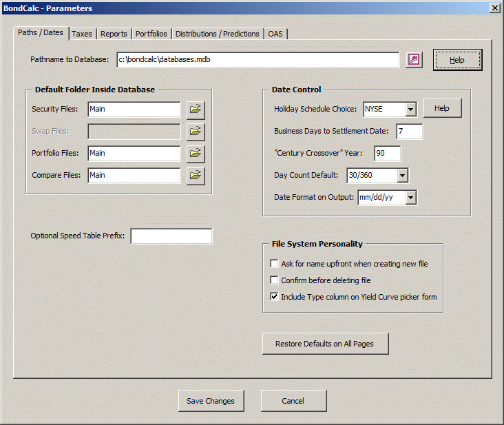Switch to the Taxes tab
Screen dimensions: 504x425
[x=81, y=34]
